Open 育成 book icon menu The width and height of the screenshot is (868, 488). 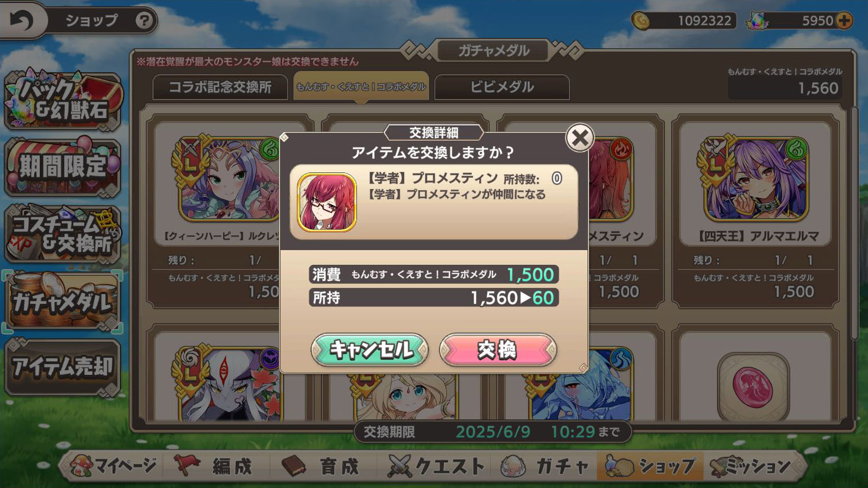click(320, 467)
